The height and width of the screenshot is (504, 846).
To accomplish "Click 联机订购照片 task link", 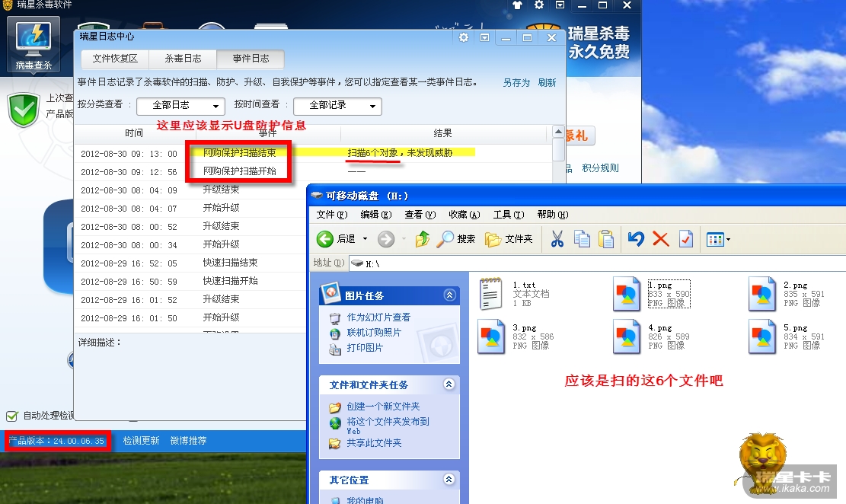I will point(374,333).
